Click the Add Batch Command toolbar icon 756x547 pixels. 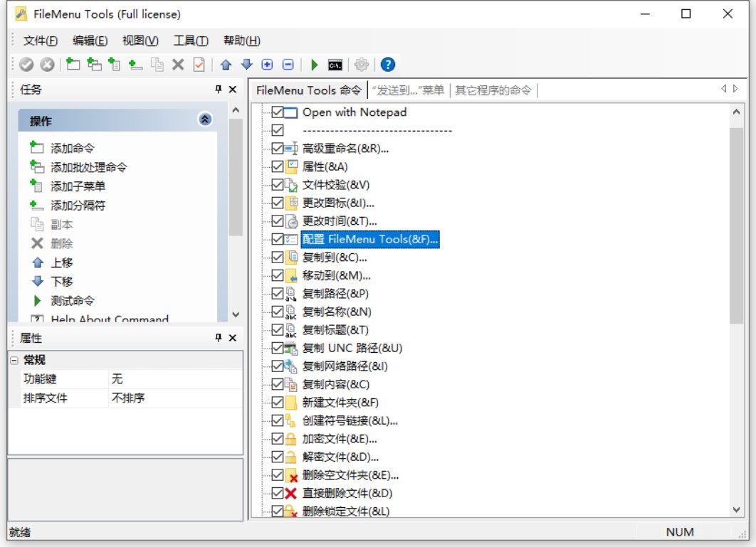94,64
